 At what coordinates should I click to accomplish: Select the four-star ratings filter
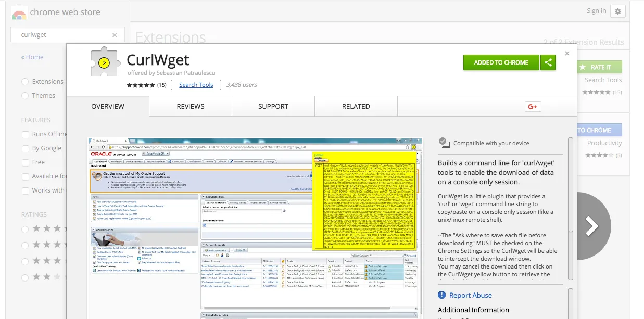click(25, 245)
